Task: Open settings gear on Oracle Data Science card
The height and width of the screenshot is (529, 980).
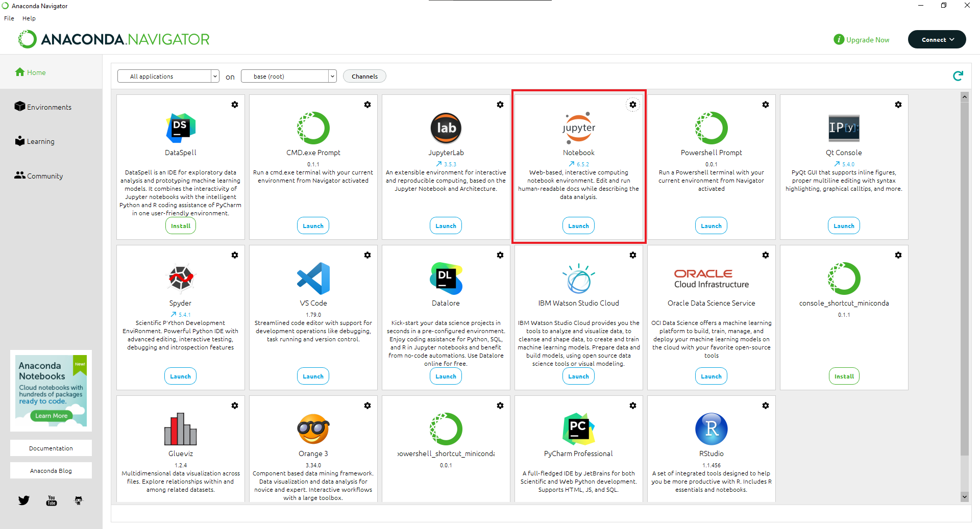Action: (766, 255)
